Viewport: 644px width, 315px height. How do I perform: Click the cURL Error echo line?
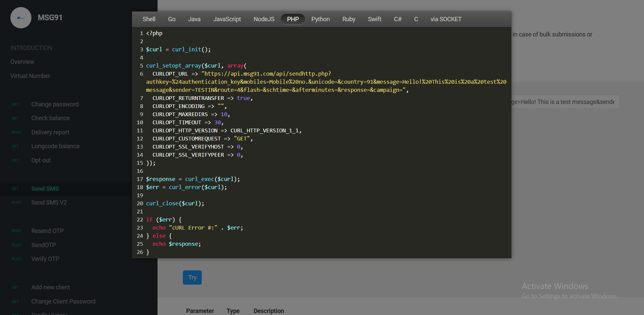pos(198,228)
